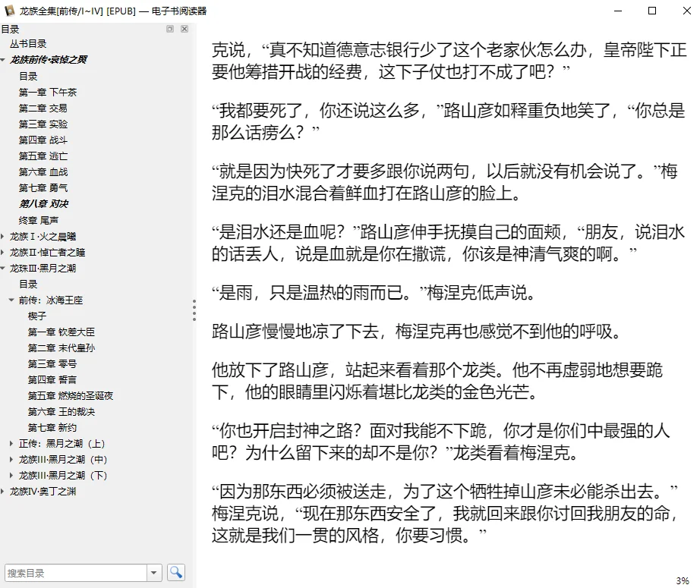The width and height of the screenshot is (700, 588).
Task: Open 正传：黑月之潮（上） entry
Action: pyautogui.click(x=61, y=443)
